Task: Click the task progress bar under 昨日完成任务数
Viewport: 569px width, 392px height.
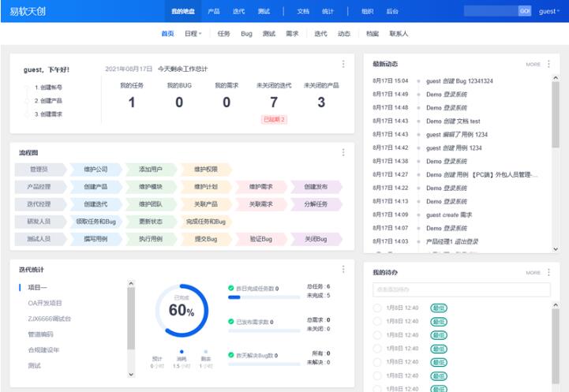Action: 264,297
